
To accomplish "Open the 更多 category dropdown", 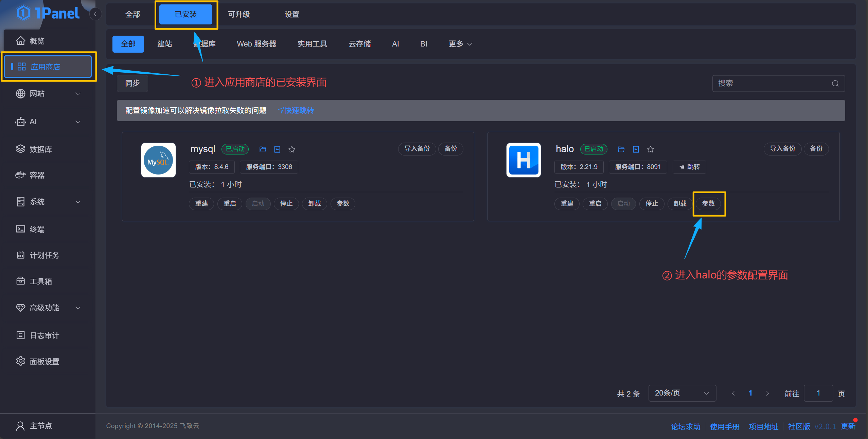I will (x=460, y=44).
